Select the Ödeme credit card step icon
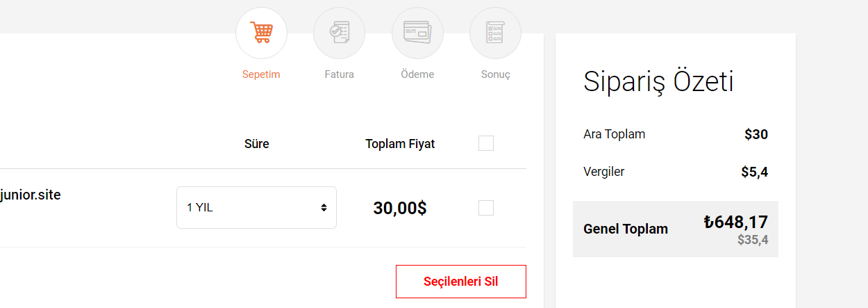 417,33
